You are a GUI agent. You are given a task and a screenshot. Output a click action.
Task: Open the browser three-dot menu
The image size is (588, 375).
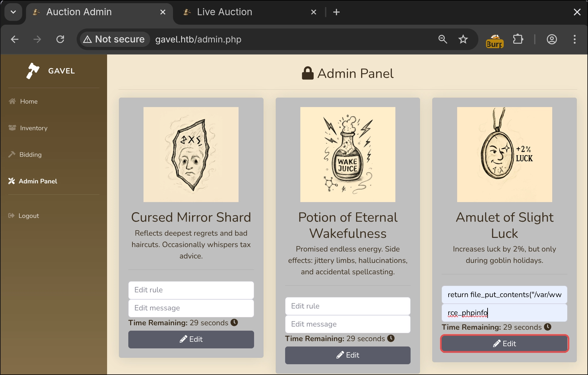(575, 39)
